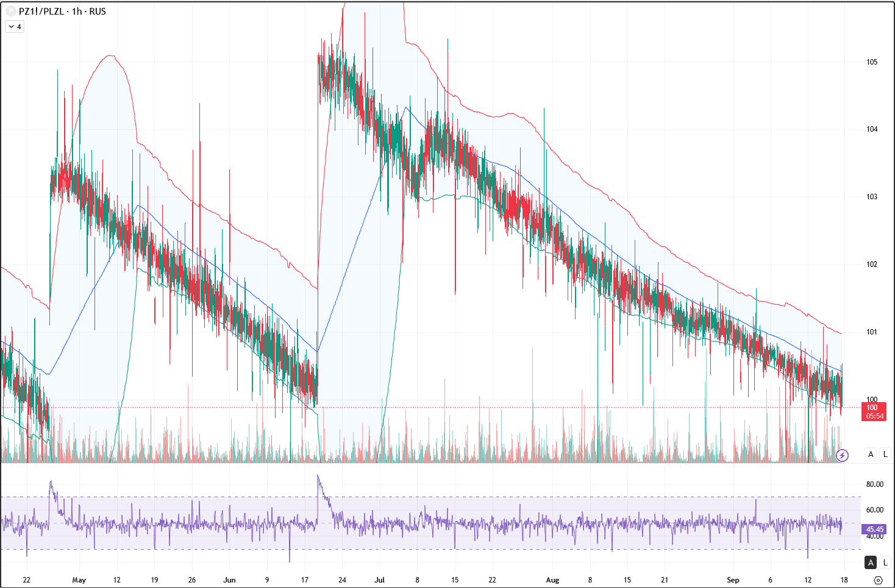This screenshot has height=588, width=895.
Task: Open chart settings via the hexagon gear icon
Action: [x=878, y=580]
